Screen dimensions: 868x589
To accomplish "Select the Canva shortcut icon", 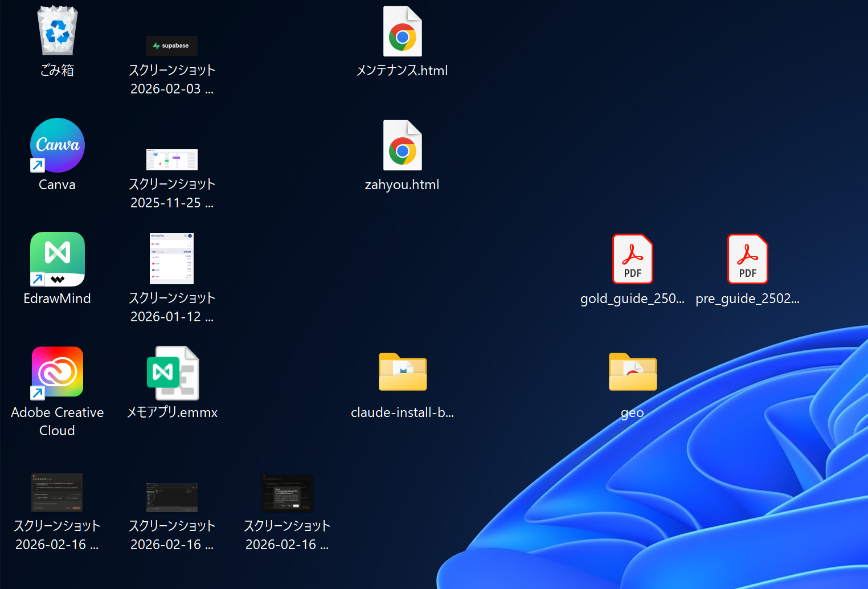I will pos(57,145).
